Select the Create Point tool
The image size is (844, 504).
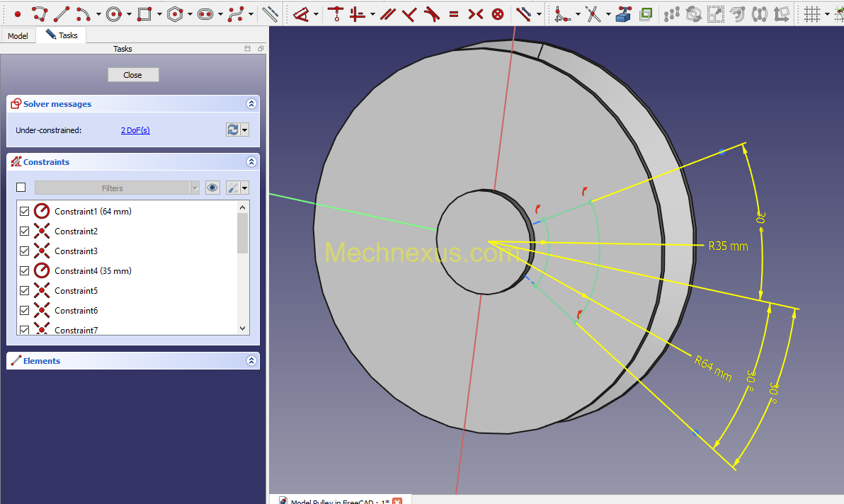(x=17, y=14)
